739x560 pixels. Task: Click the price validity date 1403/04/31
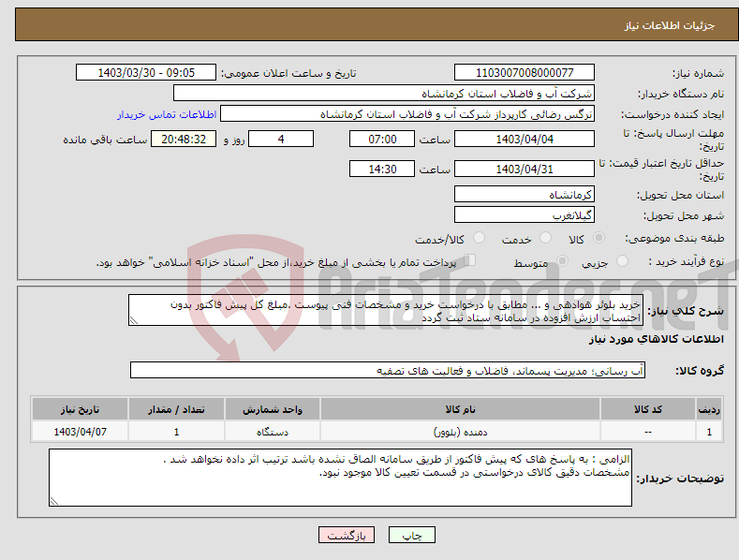(x=525, y=169)
